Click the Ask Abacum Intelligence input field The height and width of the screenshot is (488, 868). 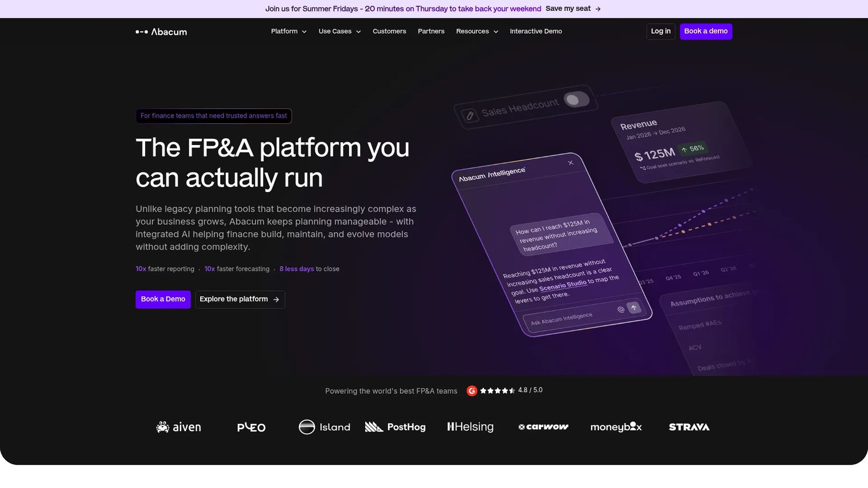coord(585,315)
